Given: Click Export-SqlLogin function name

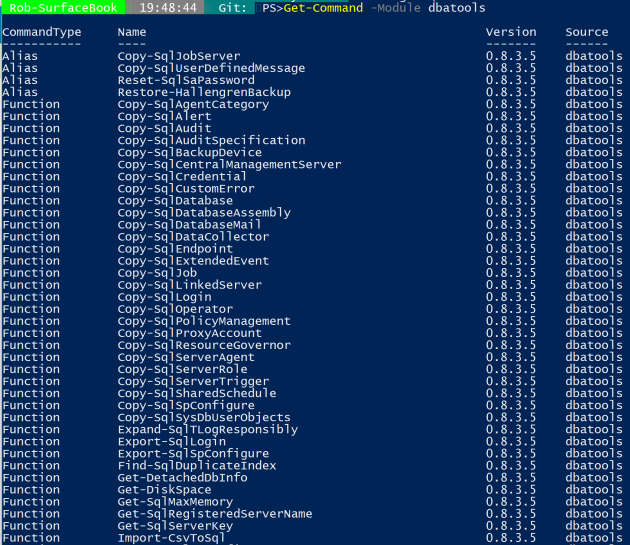Looking at the screenshot, I should [172, 442].
